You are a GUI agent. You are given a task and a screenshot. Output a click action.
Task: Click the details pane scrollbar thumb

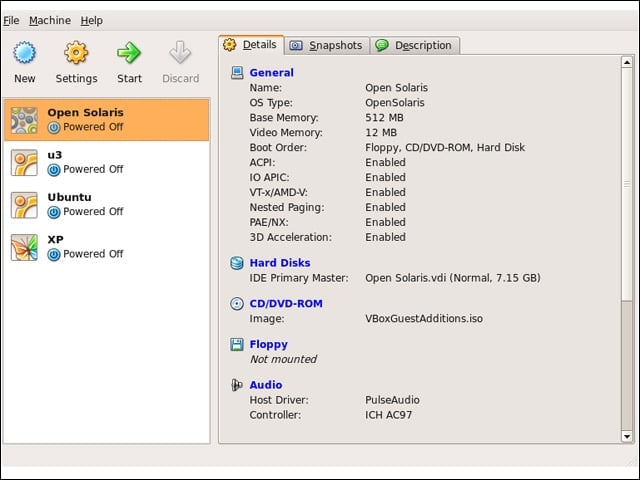[x=627, y=184]
